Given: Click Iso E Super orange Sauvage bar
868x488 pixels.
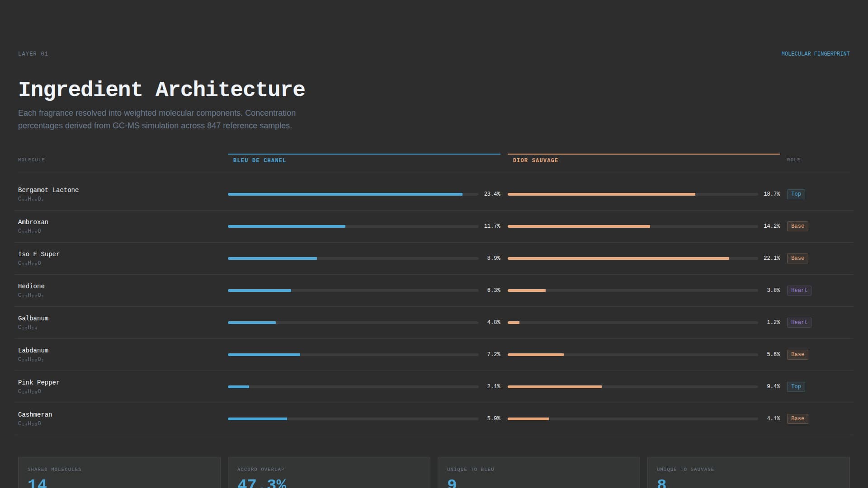Looking at the screenshot, I should coord(618,258).
